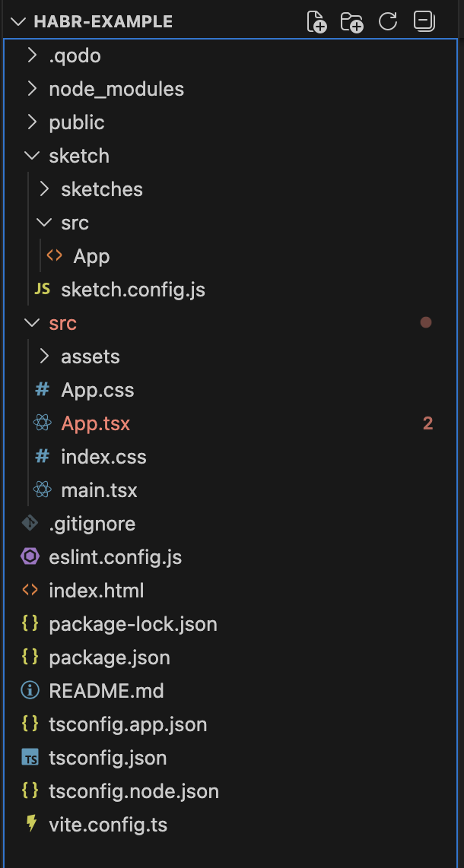This screenshot has width=464, height=868.
Task: Collapse all folders via the collapse icon
Action: [423, 21]
